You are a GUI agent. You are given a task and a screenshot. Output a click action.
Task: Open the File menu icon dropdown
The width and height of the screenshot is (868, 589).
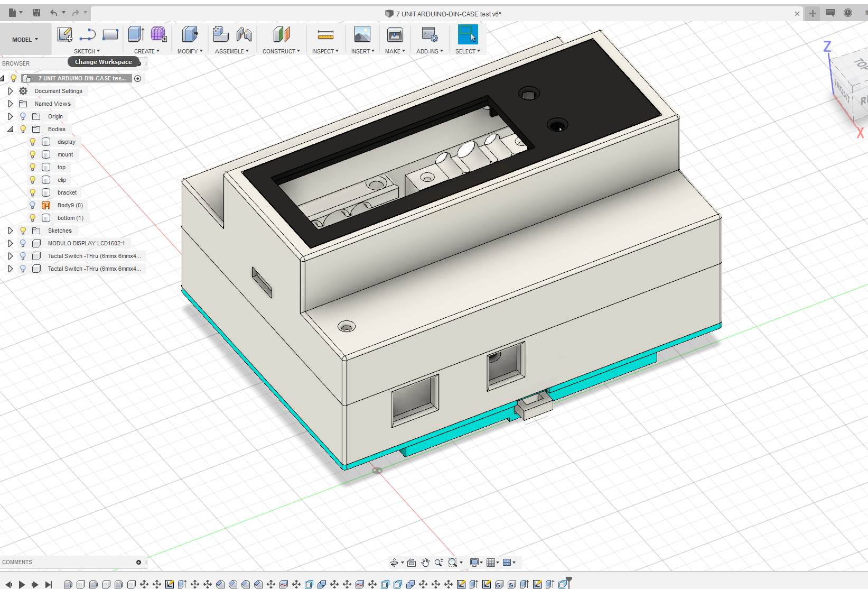pyautogui.click(x=15, y=13)
